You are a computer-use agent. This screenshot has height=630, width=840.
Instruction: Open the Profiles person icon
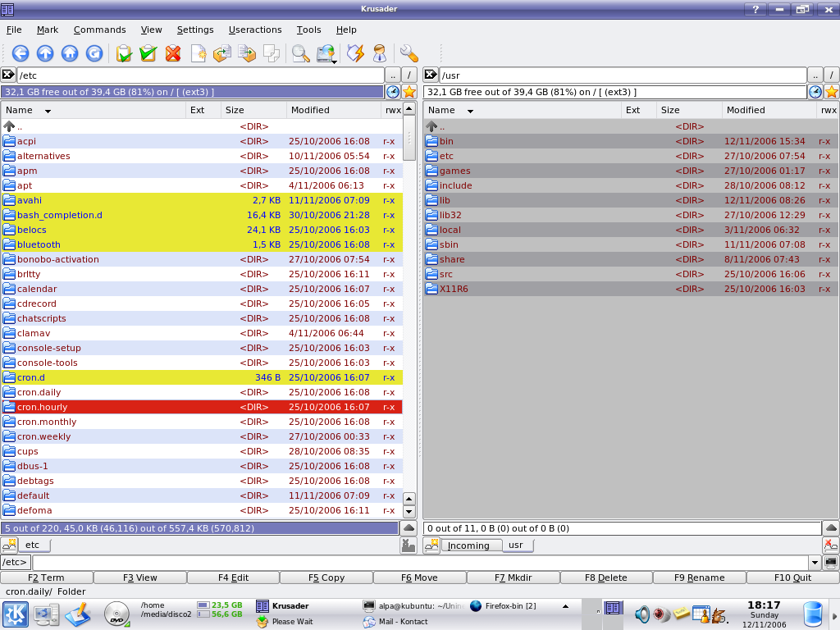click(380, 53)
